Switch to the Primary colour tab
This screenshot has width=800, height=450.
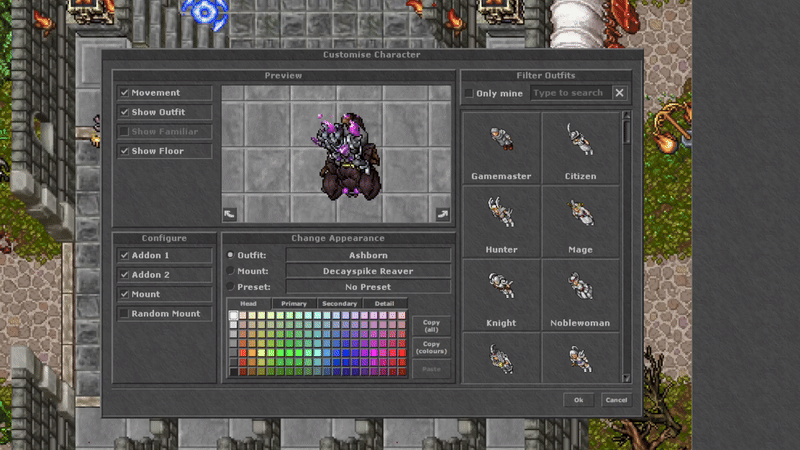pos(294,304)
